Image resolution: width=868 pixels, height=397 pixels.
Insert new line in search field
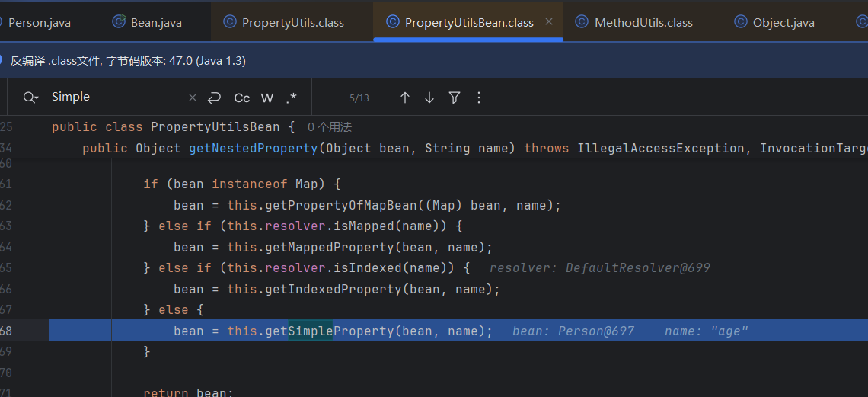215,98
